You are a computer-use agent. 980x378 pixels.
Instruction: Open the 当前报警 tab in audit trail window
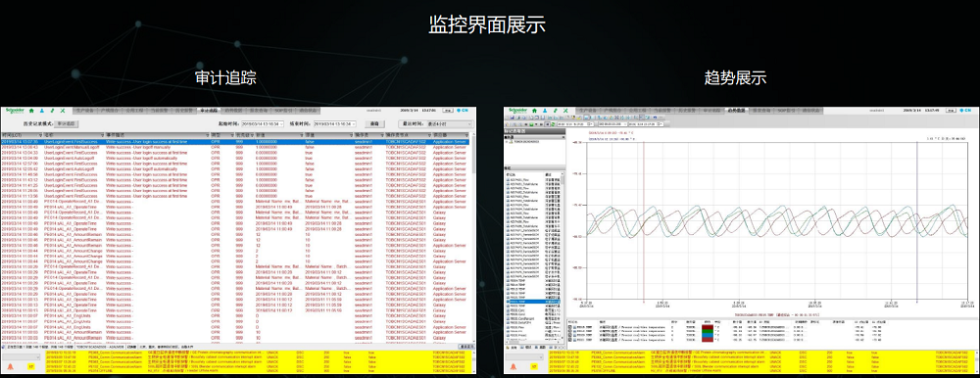(159, 111)
